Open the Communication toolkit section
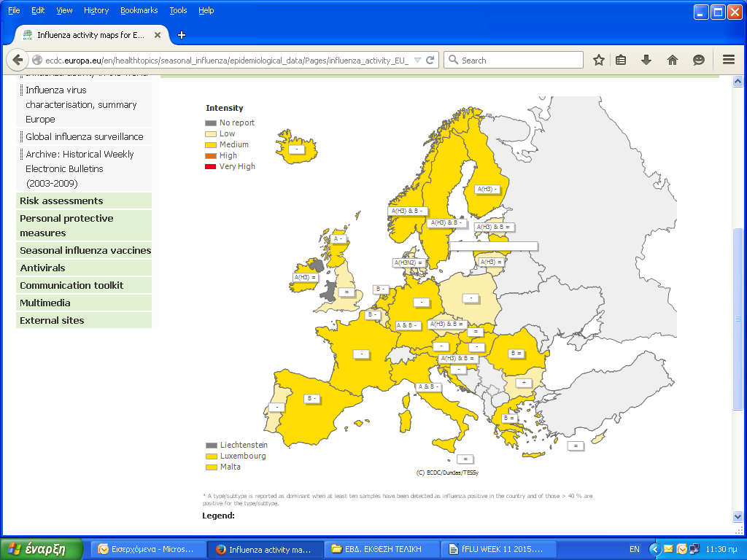 [84, 285]
